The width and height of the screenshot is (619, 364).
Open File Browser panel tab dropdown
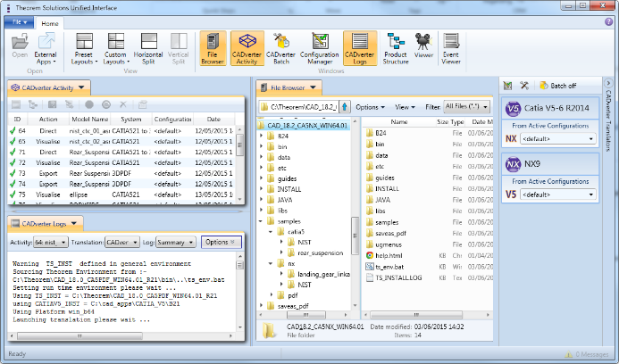pyautogui.click(x=313, y=87)
